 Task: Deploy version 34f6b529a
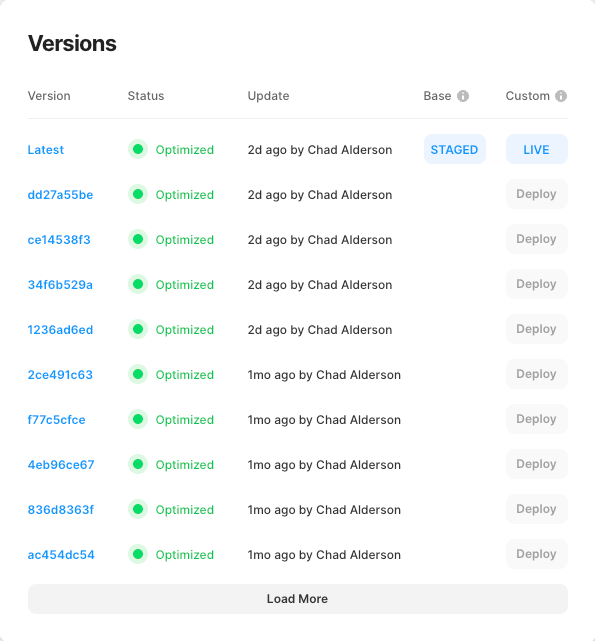(x=537, y=284)
